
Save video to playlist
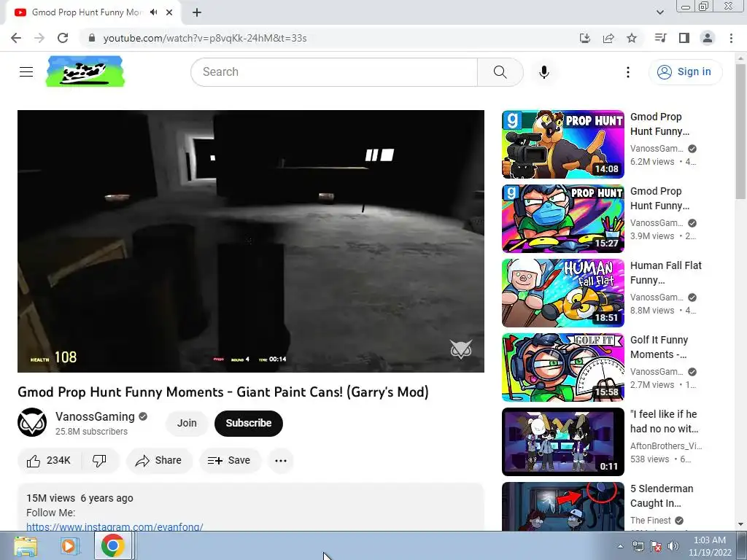229,461
